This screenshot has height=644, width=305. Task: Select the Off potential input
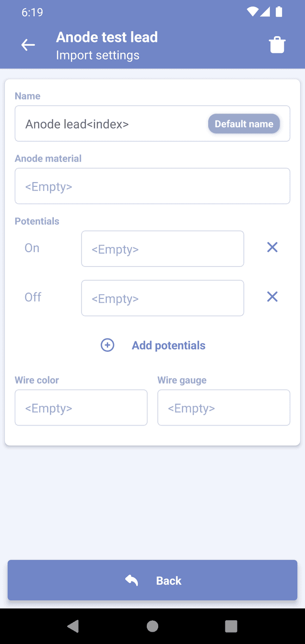click(x=163, y=298)
